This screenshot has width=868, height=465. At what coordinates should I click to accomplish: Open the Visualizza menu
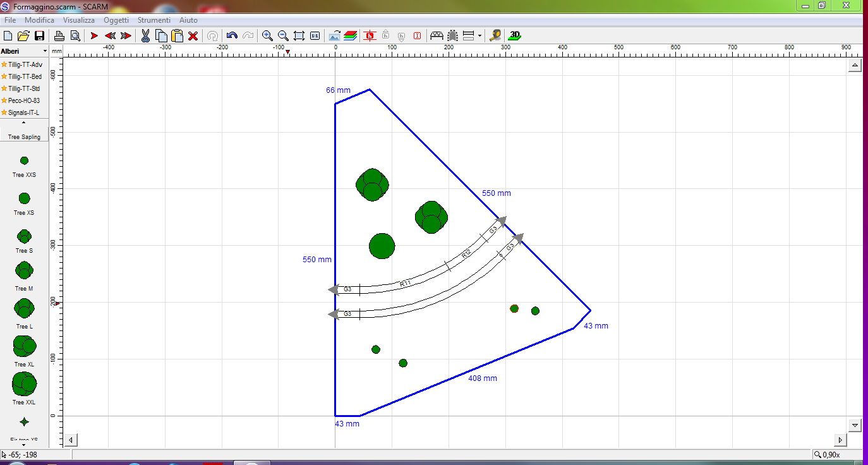click(79, 20)
